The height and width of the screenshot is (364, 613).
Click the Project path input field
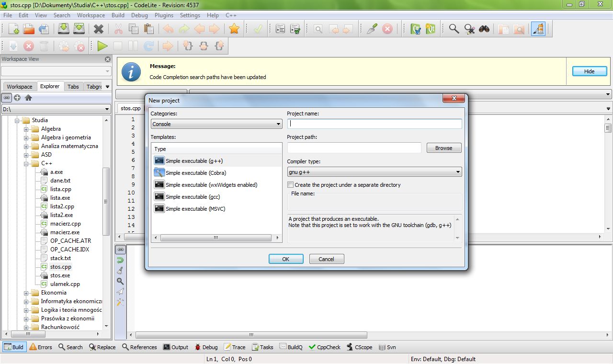354,148
